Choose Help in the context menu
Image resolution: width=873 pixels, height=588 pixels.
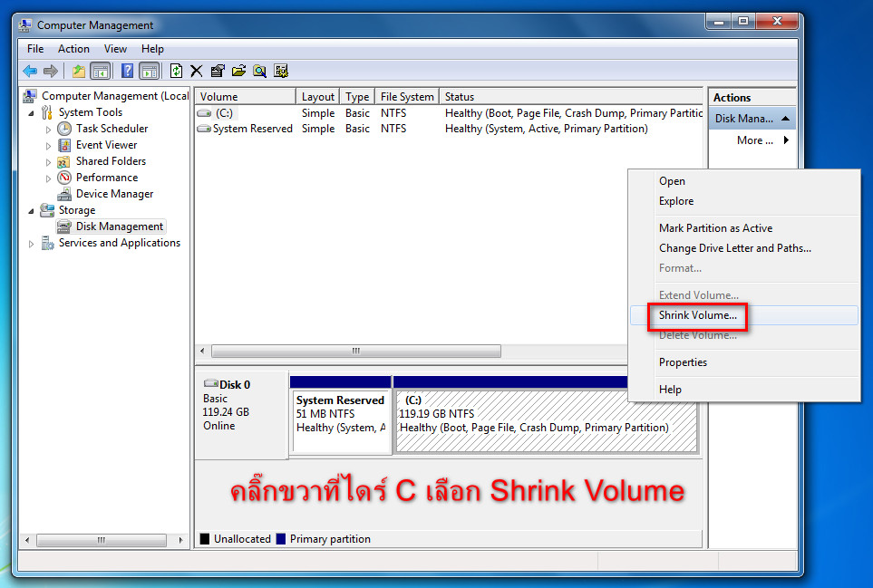744,390
